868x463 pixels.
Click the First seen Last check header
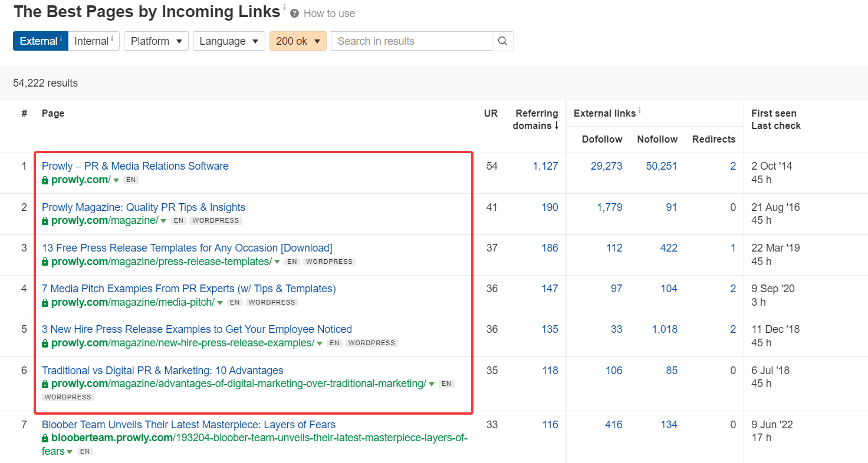click(776, 120)
